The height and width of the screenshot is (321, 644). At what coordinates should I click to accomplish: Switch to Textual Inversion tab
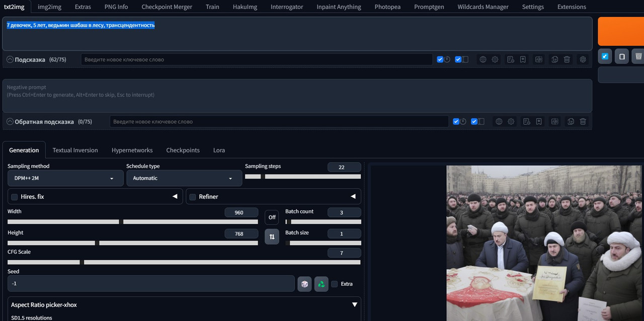click(75, 150)
